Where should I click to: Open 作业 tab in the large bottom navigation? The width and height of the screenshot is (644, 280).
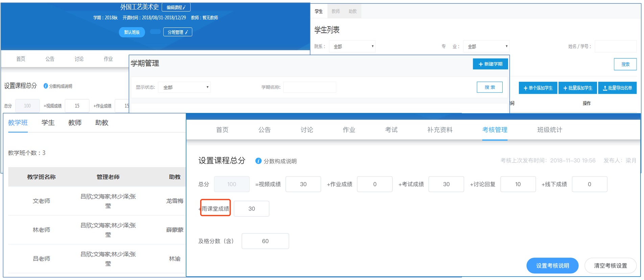tap(349, 130)
